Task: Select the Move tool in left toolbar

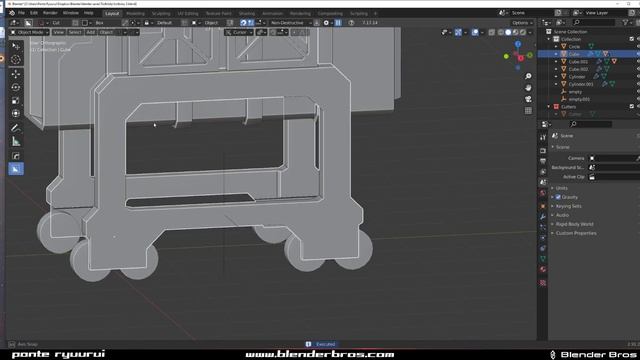Action: [x=16, y=74]
